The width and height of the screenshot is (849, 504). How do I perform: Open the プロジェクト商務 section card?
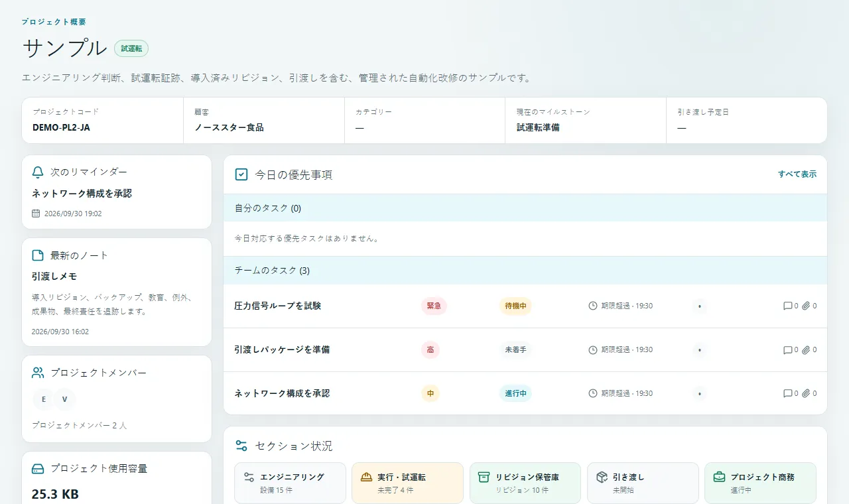(760, 483)
